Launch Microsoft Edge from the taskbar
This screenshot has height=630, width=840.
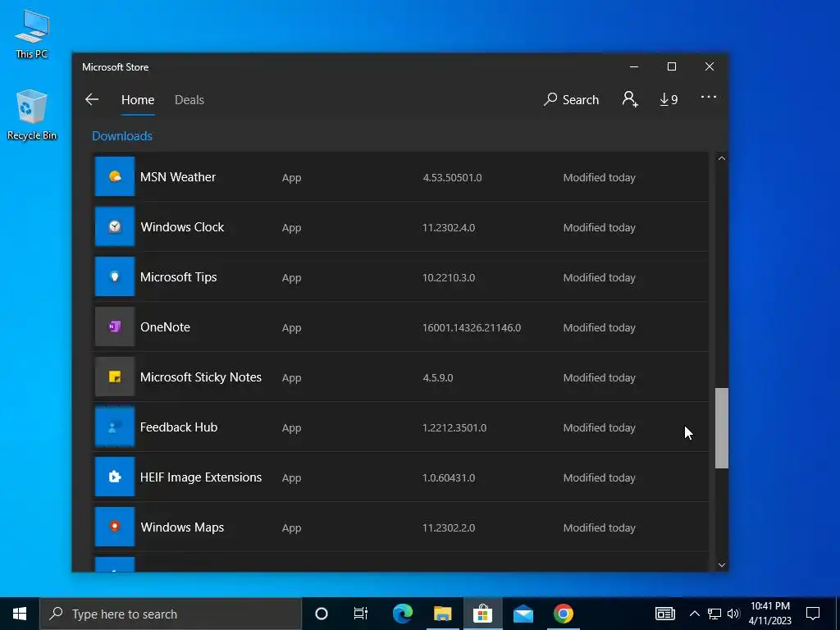pos(402,614)
